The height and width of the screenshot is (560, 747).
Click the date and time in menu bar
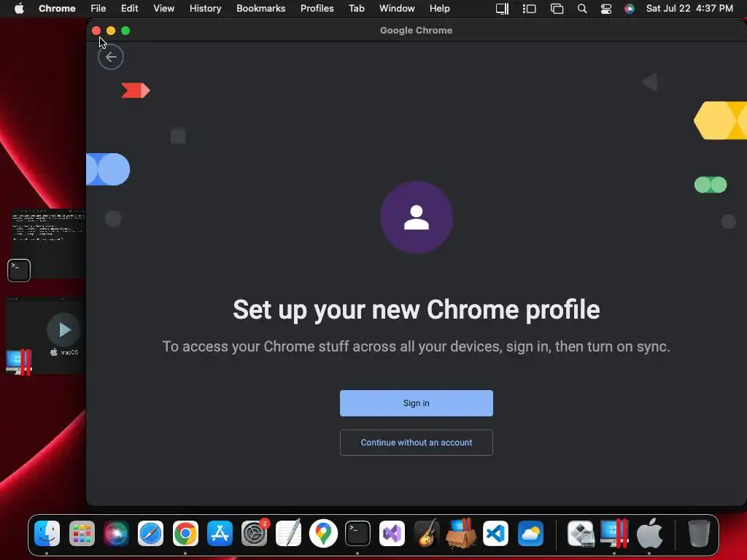coord(689,9)
